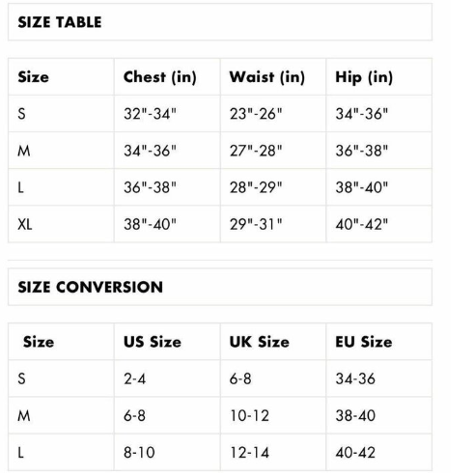Click the XL size row label
474x476 pixels.
(25, 224)
